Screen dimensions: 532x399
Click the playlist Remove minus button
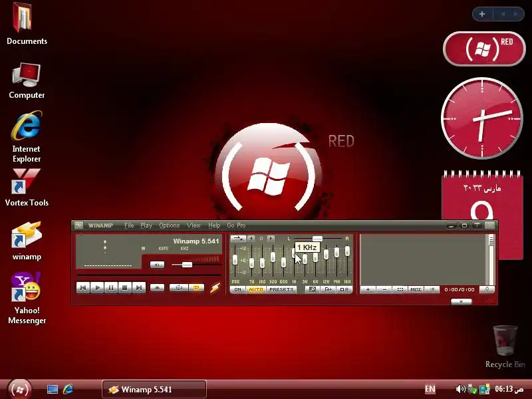384,290
